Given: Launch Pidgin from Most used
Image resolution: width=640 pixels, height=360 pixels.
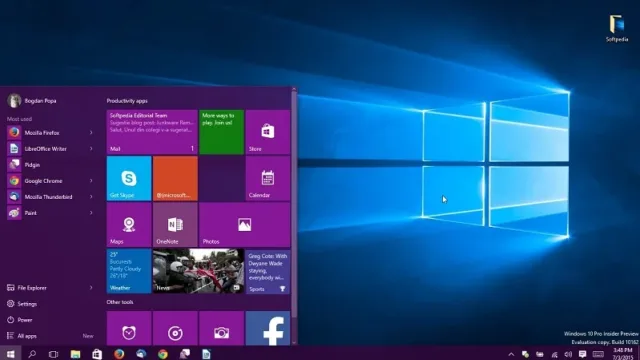Looking at the screenshot, I should tap(51, 165).
